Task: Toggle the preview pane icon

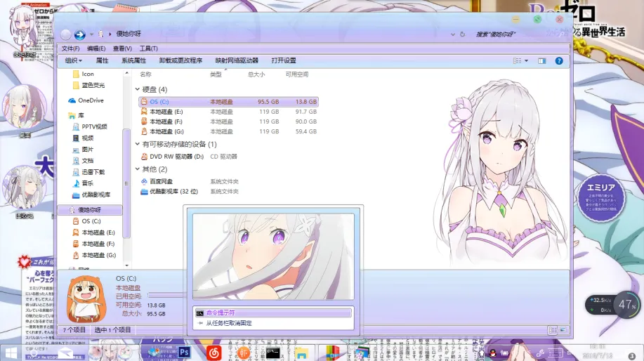Action: 541,61
